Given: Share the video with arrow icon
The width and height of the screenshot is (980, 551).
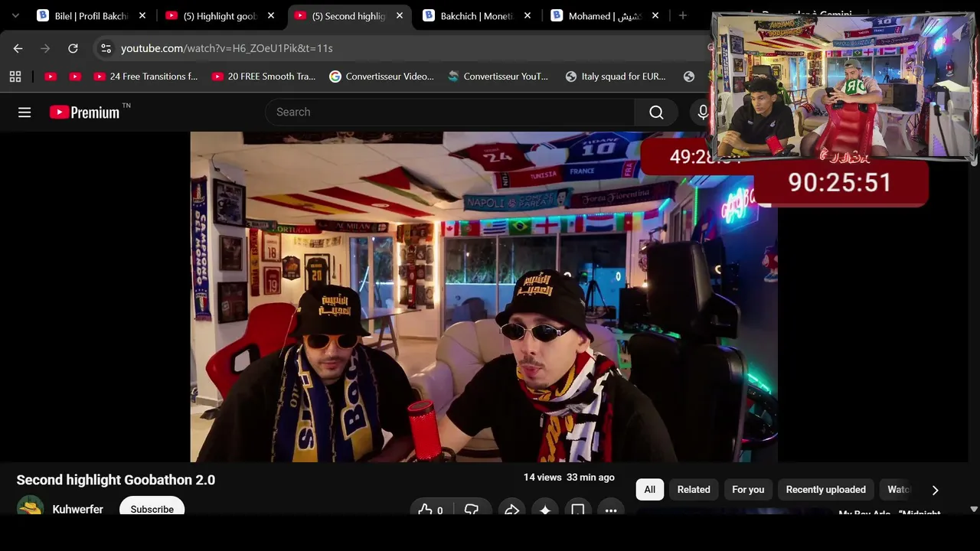Looking at the screenshot, I should coord(511,510).
